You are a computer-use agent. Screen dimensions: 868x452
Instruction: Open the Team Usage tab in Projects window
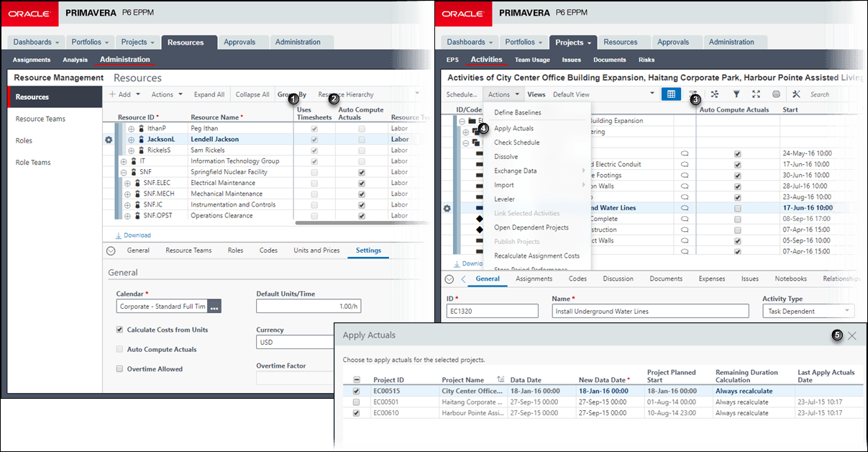(532, 60)
